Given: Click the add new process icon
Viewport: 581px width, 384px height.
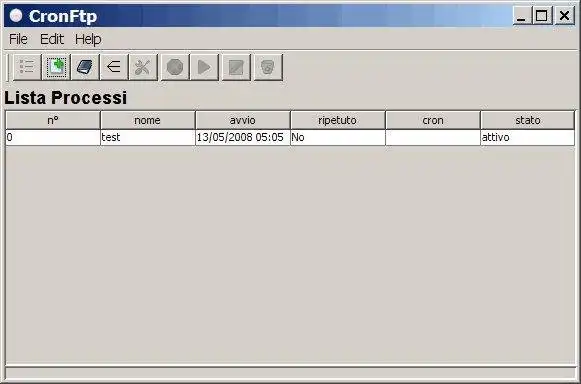Looking at the screenshot, I should [x=56, y=67].
